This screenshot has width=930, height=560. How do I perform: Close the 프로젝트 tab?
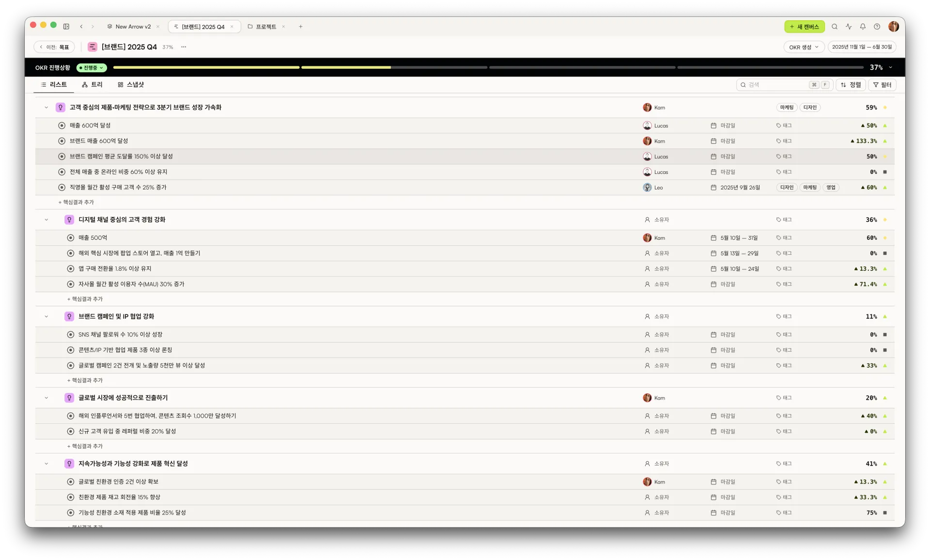[283, 27]
